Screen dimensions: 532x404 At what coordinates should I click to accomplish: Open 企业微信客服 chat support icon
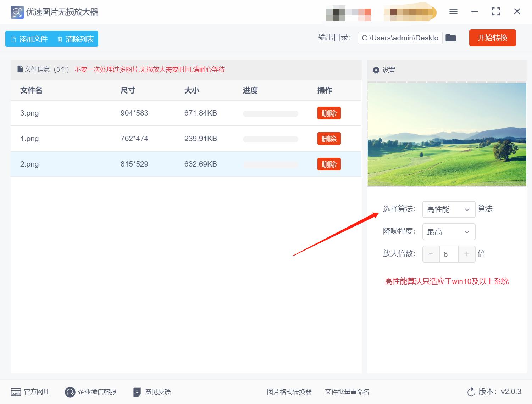pyautogui.click(x=70, y=392)
